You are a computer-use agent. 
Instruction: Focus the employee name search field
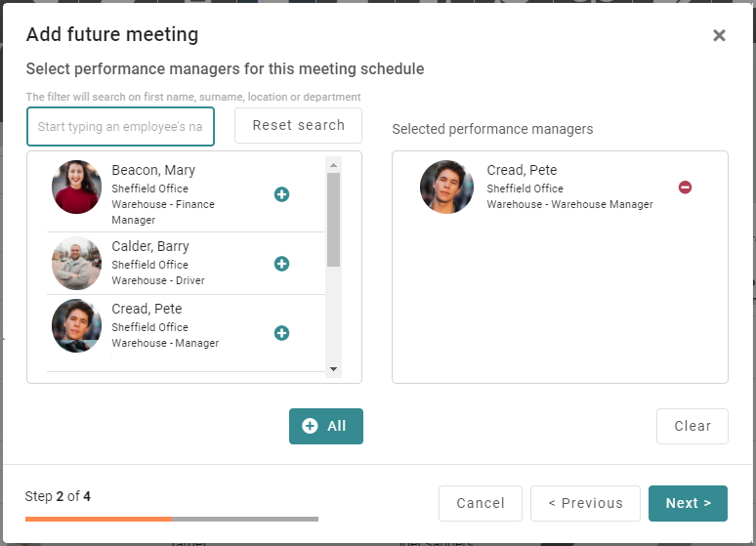click(x=120, y=127)
